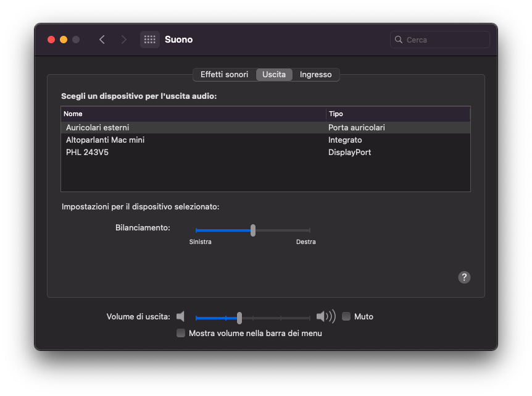Open the show-all preferences grid

pos(149,40)
